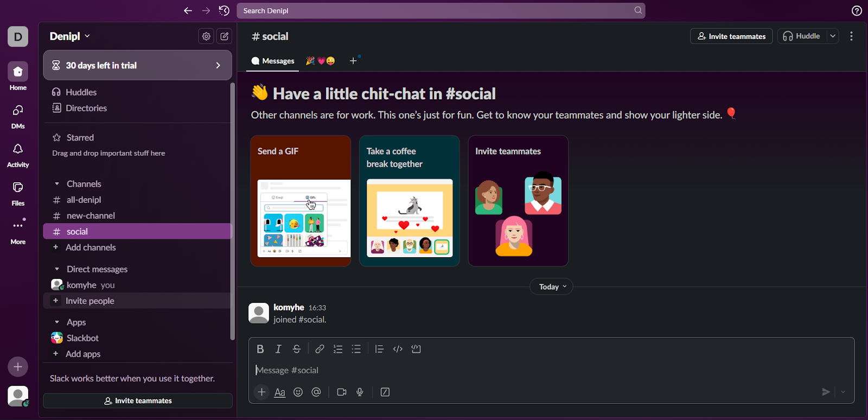This screenshot has height=420, width=868.
Task: Open Take a coffee break together card
Action: pos(410,201)
